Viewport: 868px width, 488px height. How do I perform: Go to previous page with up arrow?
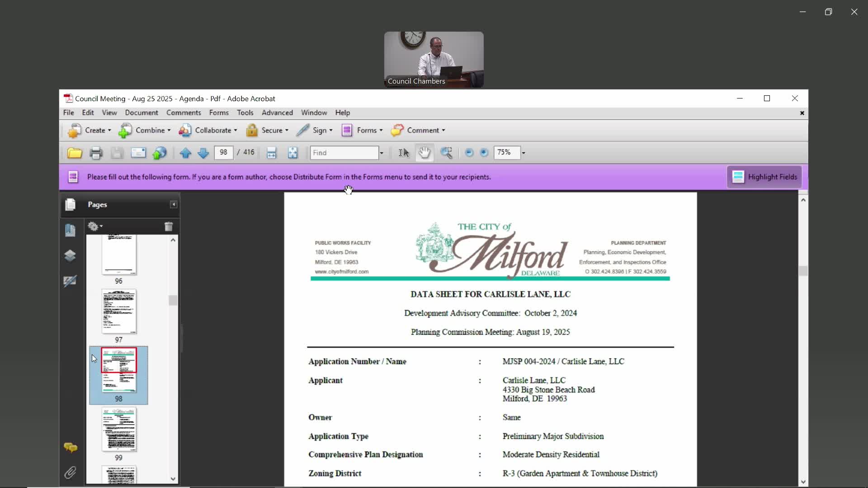click(185, 153)
